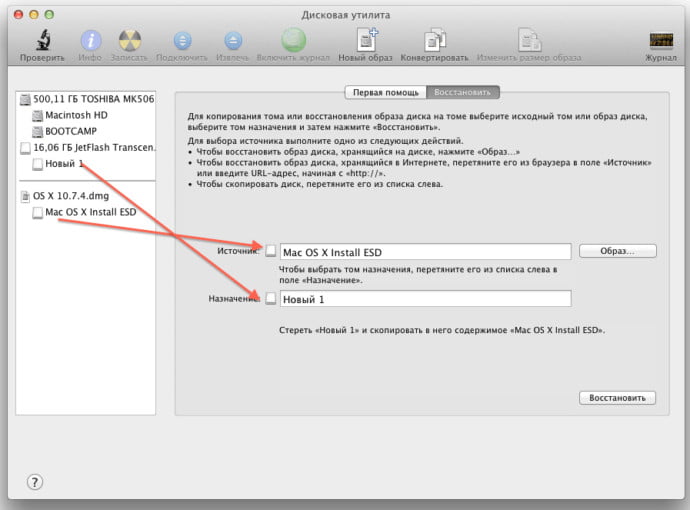Select the 16,06 ГБ JetFlash Transcend drive

[x=87, y=147]
